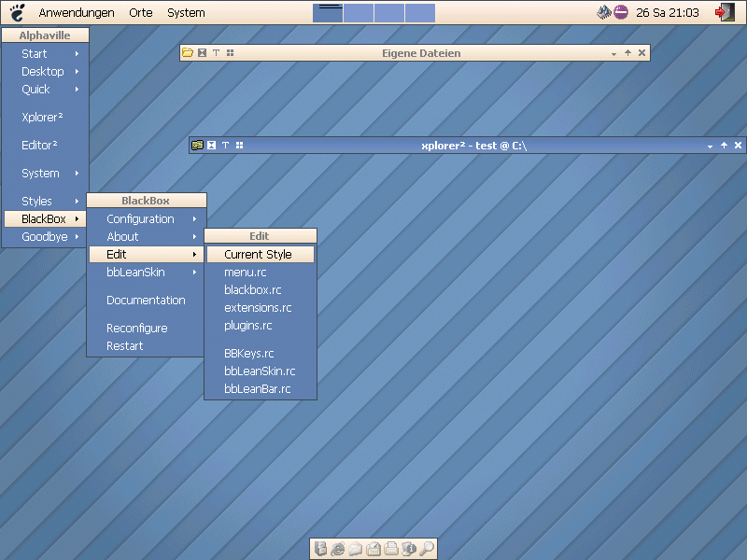Click the xplorer² - test @ C:\ title
This screenshot has width=747, height=560.
pyautogui.click(x=474, y=146)
